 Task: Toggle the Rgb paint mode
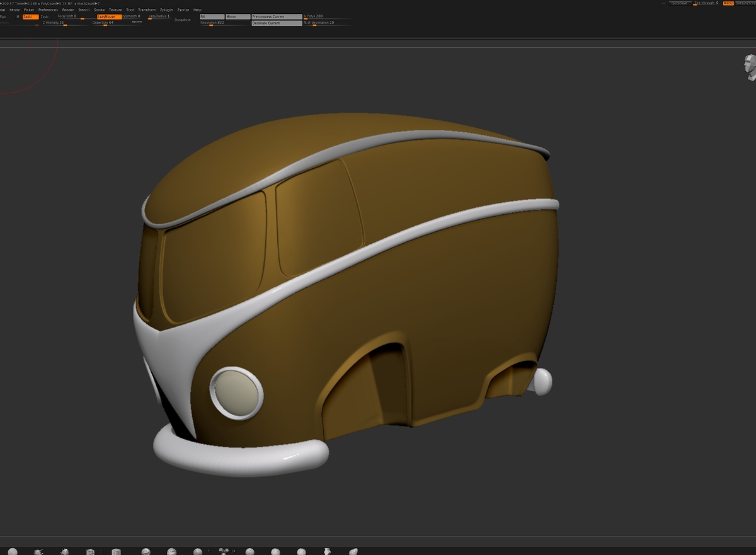[x=4, y=16]
